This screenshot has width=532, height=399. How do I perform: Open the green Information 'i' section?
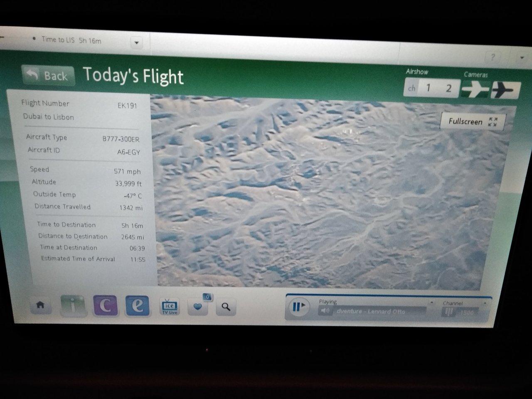click(x=73, y=305)
